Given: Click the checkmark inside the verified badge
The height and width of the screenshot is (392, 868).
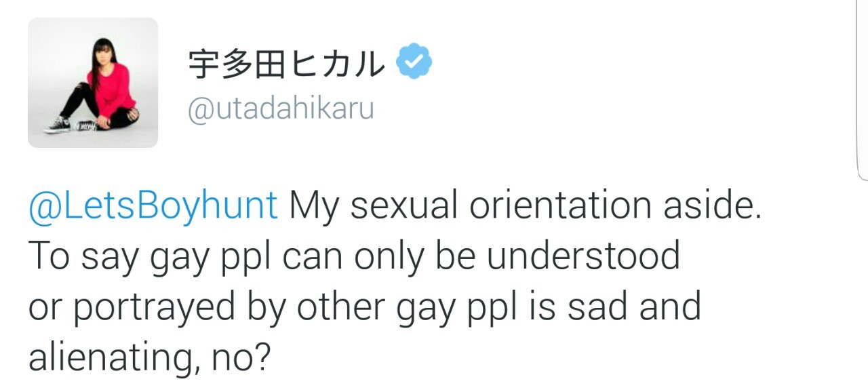Looking at the screenshot, I should coord(414,62).
